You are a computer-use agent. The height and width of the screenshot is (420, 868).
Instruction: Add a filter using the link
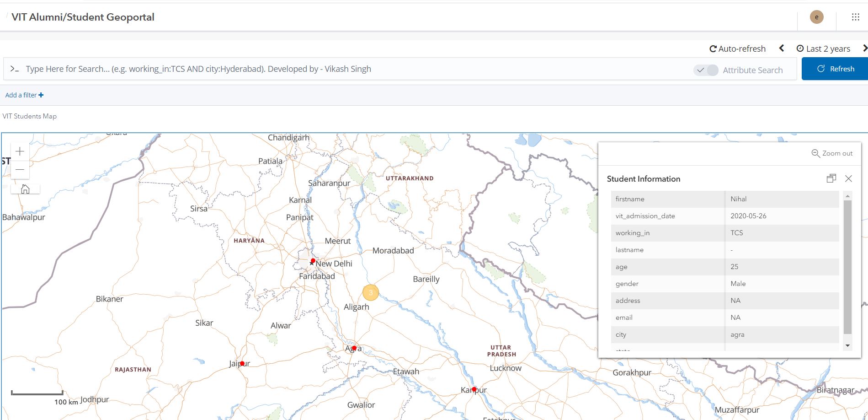coord(24,95)
